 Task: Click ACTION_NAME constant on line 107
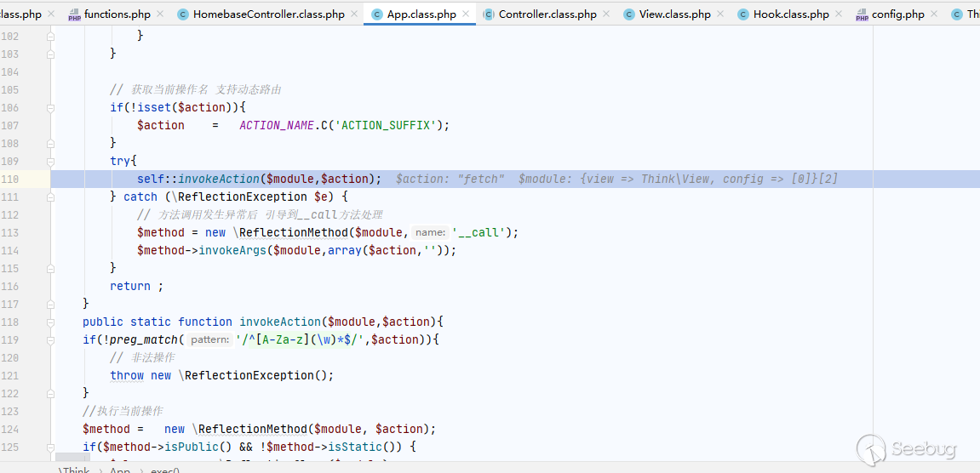(x=276, y=126)
